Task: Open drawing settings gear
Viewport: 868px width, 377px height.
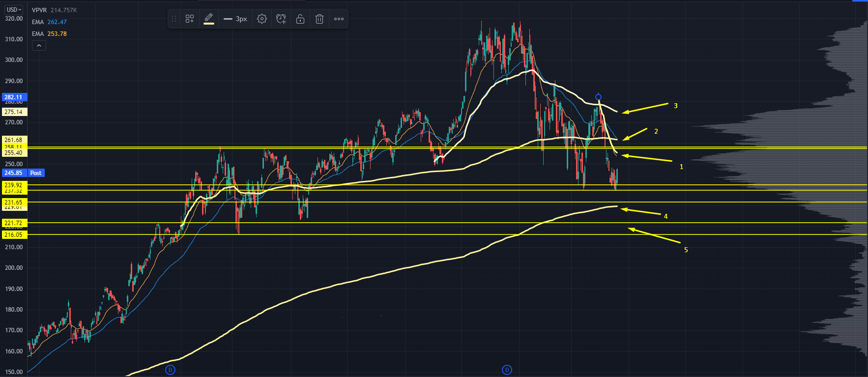Action: click(262, 19)
